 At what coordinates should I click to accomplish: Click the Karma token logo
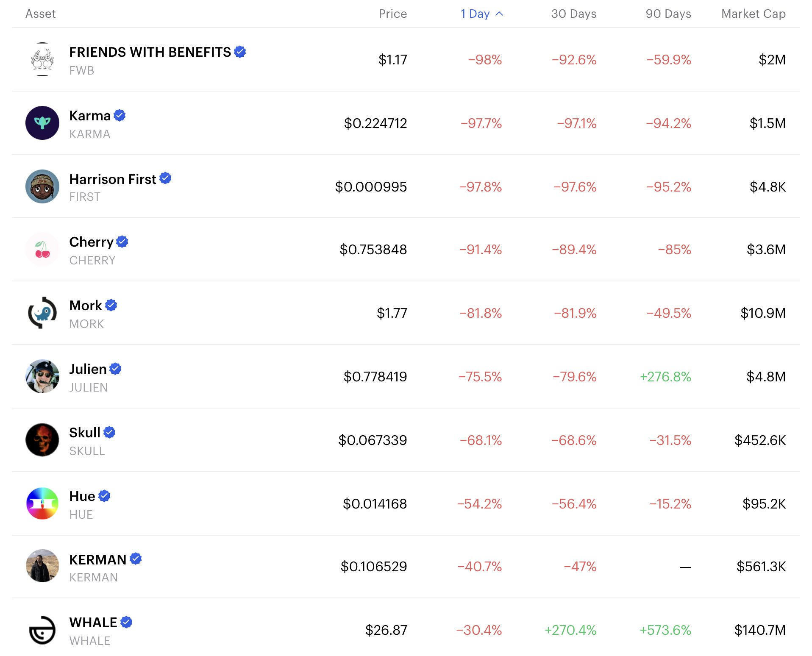(x=42, y=123)
